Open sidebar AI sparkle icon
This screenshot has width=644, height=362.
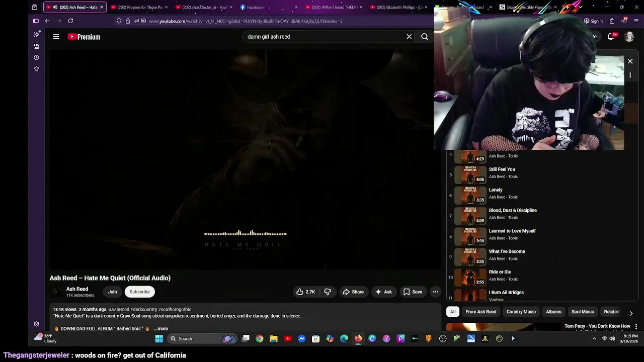point(36,34)
